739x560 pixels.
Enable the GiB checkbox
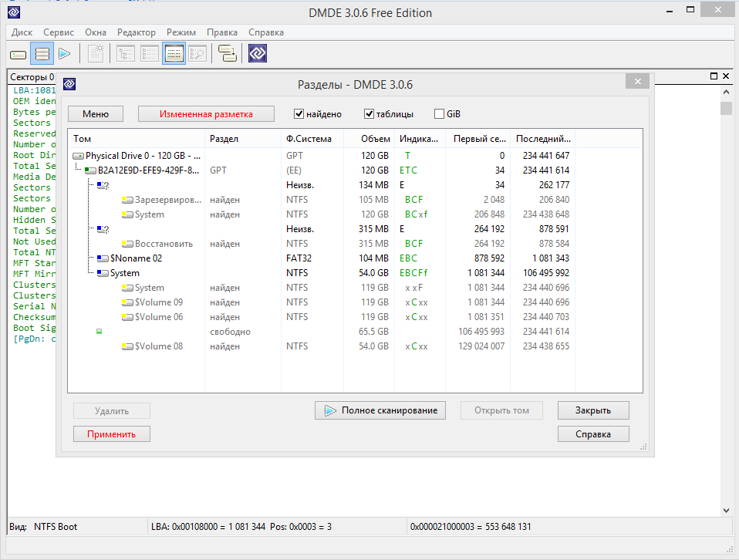click(x=439, y=114)
